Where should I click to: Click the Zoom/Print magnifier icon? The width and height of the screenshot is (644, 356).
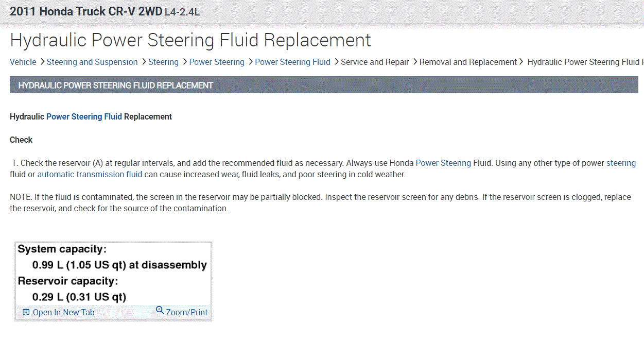160,310
